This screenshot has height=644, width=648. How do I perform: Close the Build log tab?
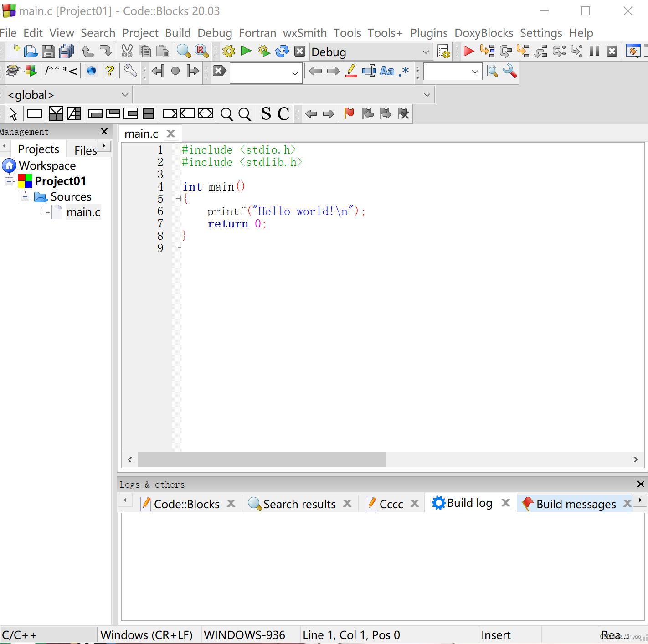tap(505, 503)
